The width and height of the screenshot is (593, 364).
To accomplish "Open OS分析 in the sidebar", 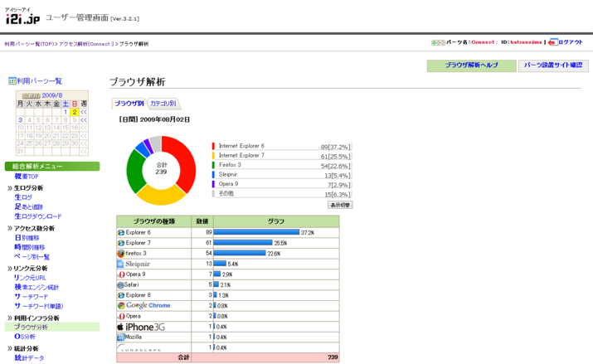I will coord(25,337).
